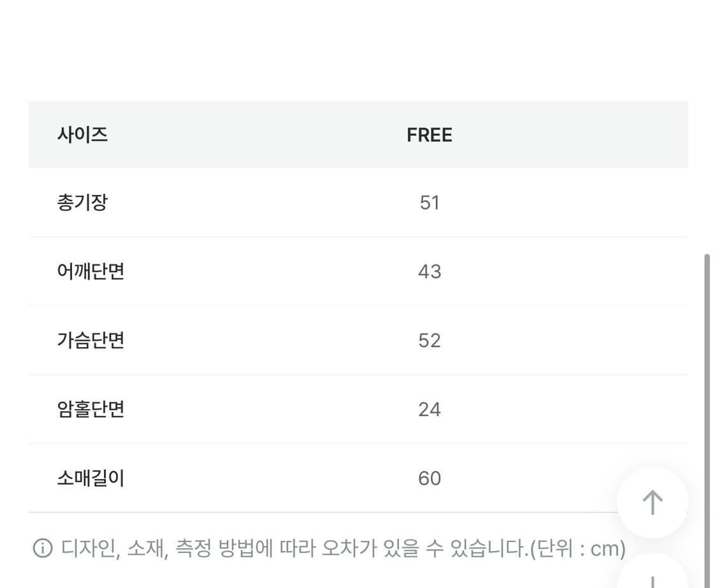Click the 어깨단면 row label
The width and height of the screenshot is (717, 588).
90,271
